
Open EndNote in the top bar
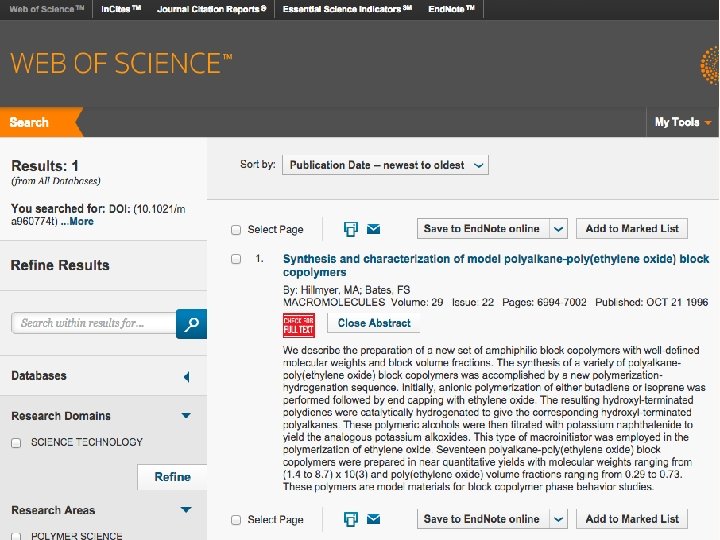click(451, 9)
